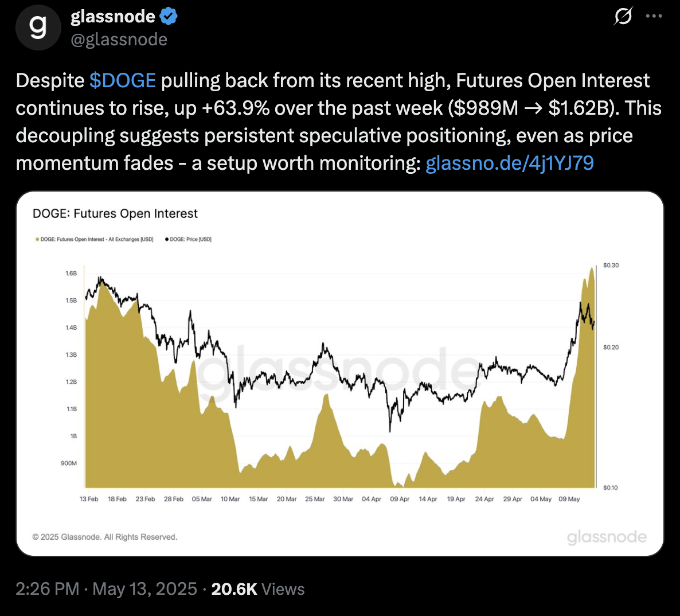680x616 pixels.
Task: Toggle the Futures Open Interest legend label
Action: click(x=97, y=239)
